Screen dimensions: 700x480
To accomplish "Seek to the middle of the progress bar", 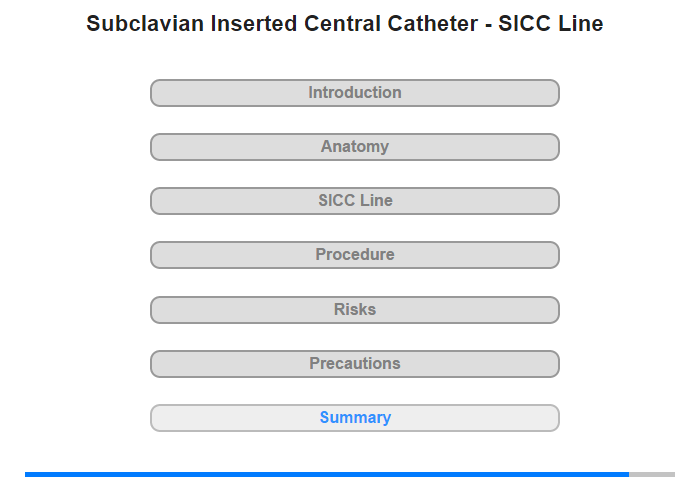I will point(350,474).
